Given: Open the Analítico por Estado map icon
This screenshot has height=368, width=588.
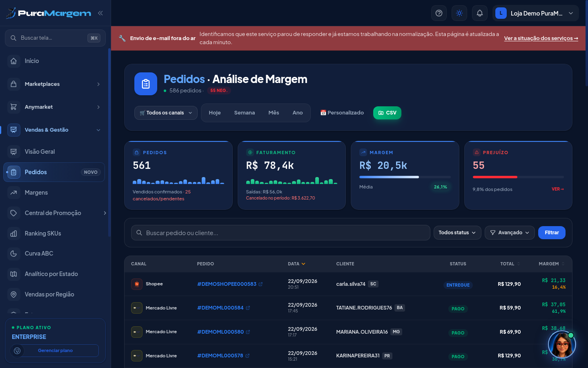Looking at the screenshot, I should (13, 274).
